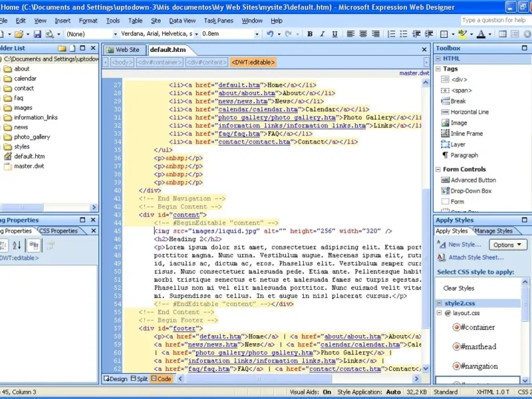
Task: Click the Increase Indent icon
Action: click(x=429, y=34)
